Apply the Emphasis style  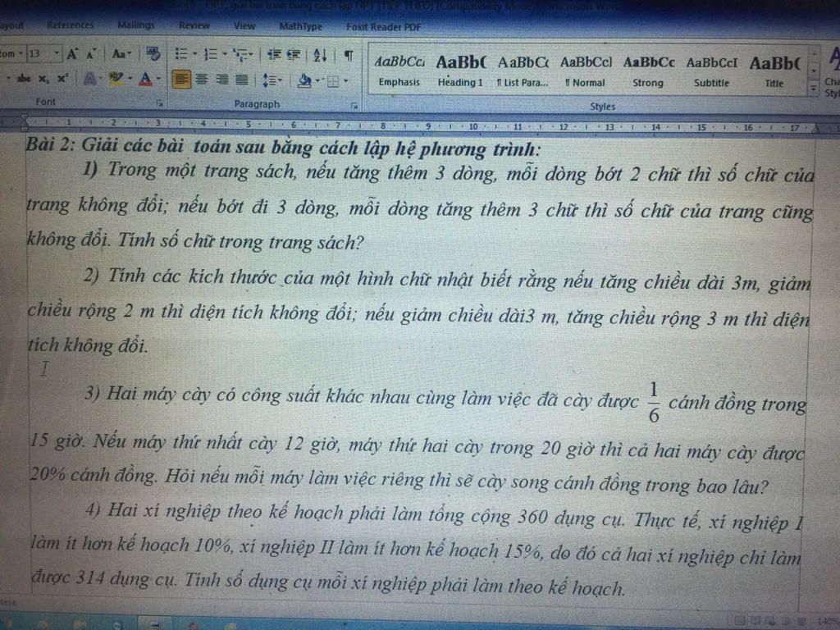pos(399,71)
